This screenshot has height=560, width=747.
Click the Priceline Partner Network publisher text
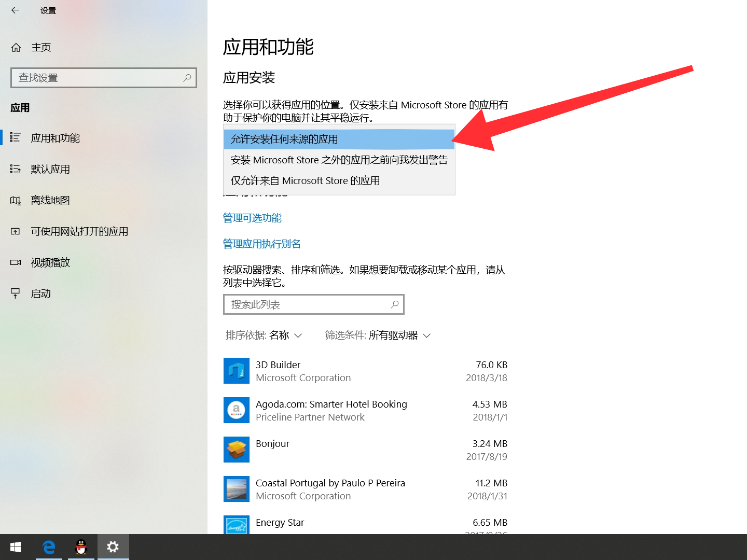click(310, 417)
